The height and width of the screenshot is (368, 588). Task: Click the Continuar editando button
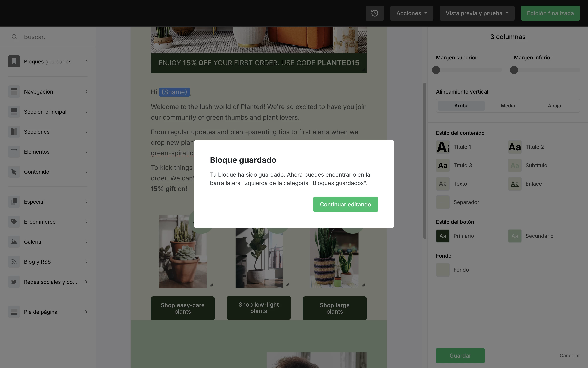345,204
